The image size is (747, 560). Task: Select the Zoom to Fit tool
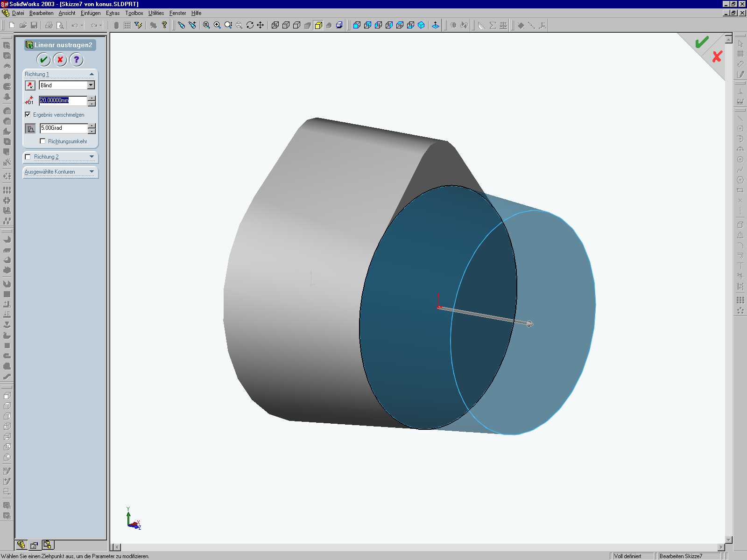[x=206, y=25]
